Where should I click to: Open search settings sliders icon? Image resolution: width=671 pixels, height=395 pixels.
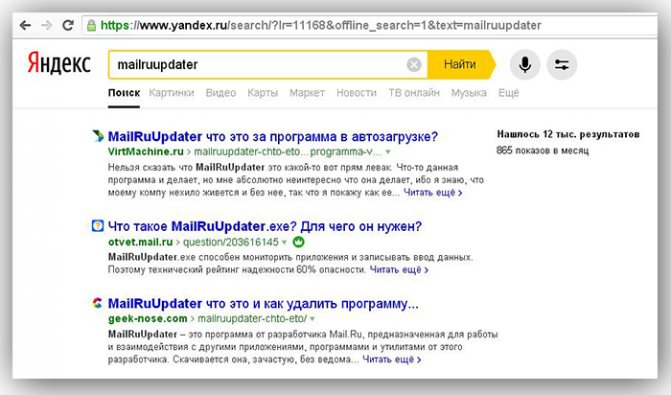(x=561, y=65)
